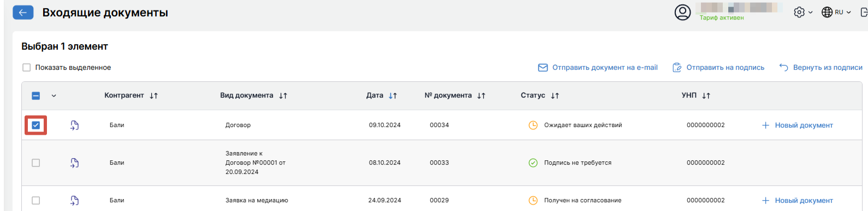Click date 09.10.2024
868x211 pixels.
(385, 125)
